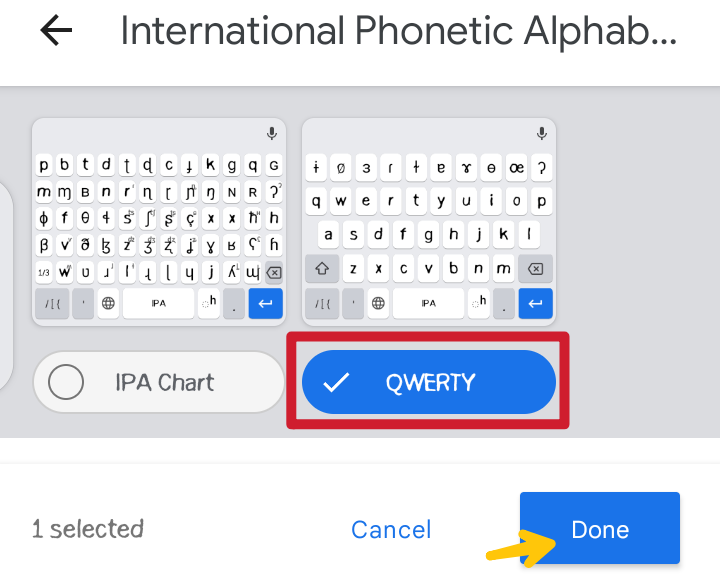
Task: Click the International Phonetic Alphabet title
Action: [398, 32]
